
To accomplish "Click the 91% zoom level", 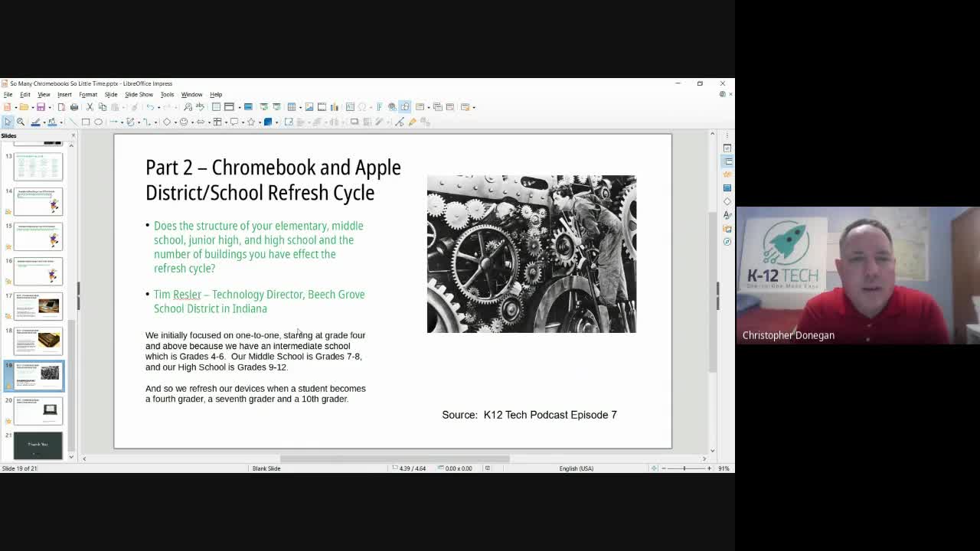I will click(x=724, y=468).
